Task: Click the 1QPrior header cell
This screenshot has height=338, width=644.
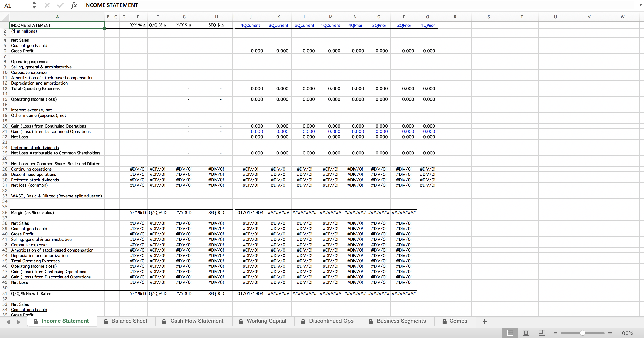Action: [x=428, y=25]
